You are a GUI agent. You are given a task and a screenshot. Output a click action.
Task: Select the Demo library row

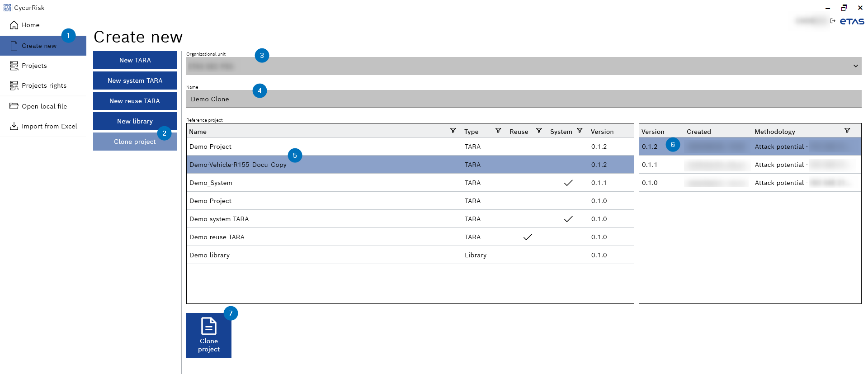click(410, 255)
